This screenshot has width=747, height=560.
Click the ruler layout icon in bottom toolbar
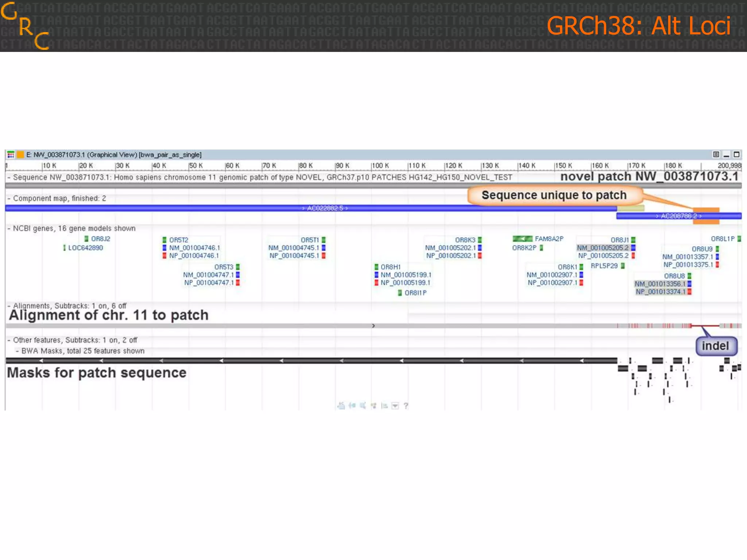pyautogui.click(x=384, y=405)
